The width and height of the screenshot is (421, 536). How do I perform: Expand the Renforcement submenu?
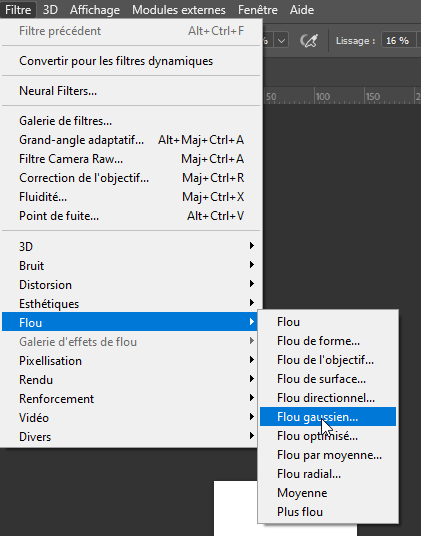click(131, 399)
